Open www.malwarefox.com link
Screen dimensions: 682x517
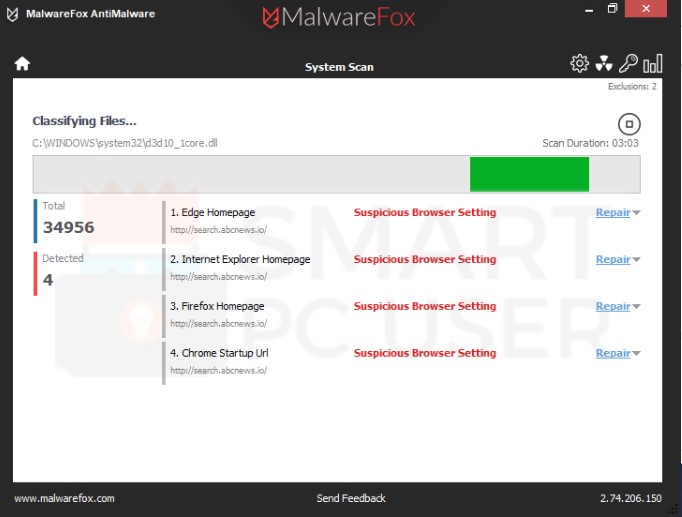tap(64, 498)
